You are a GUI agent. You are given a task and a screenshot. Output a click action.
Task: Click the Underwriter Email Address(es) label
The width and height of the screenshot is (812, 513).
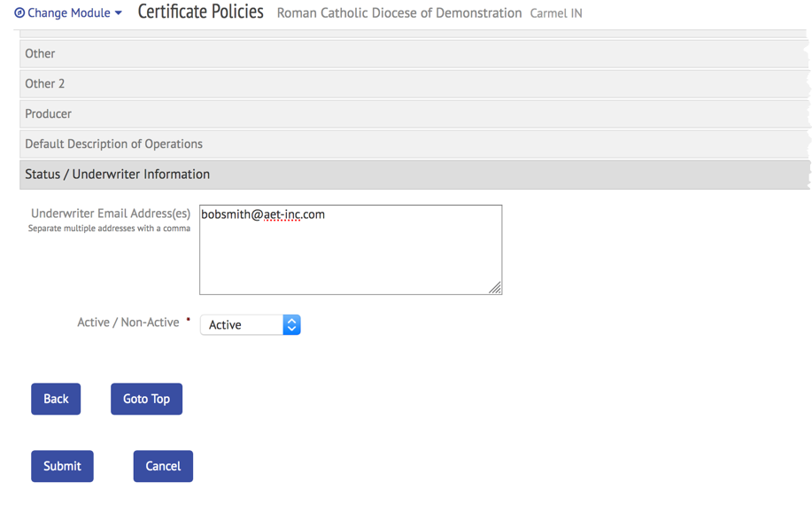point(111,214)
